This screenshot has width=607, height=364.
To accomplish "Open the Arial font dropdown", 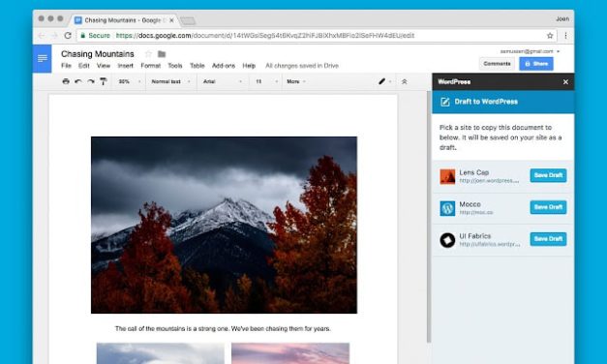I will [x=223, y=81].
